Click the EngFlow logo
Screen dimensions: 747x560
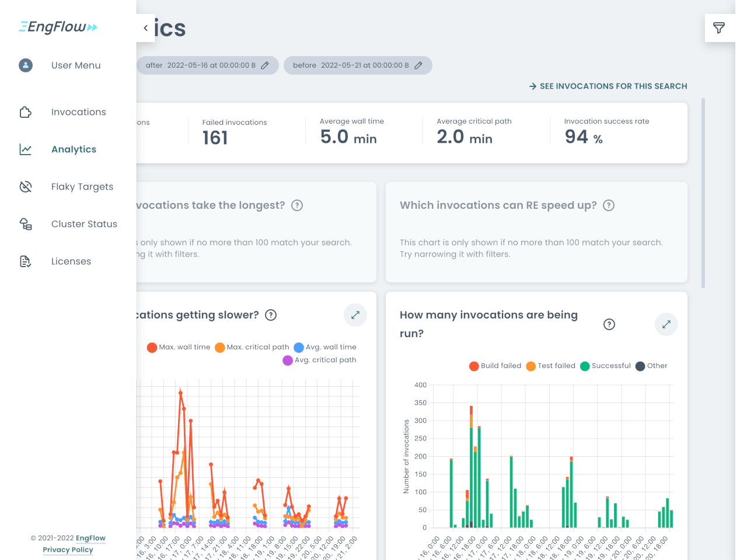pos(58,27)
